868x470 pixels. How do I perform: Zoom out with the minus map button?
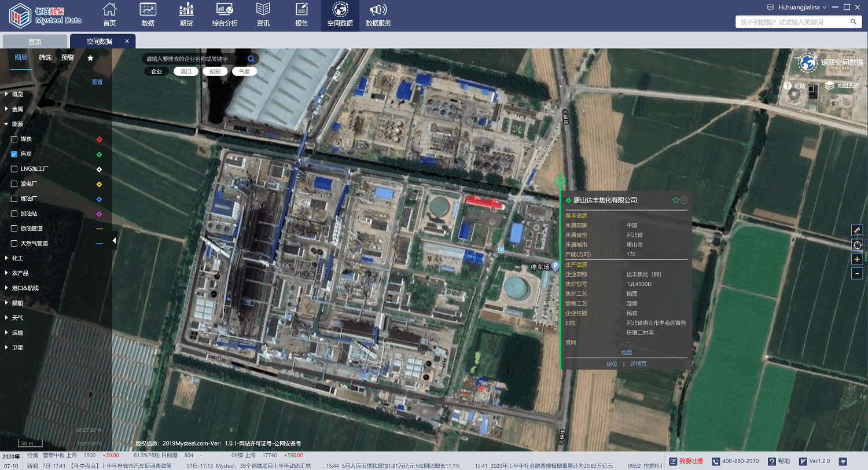tap(857, 273)
